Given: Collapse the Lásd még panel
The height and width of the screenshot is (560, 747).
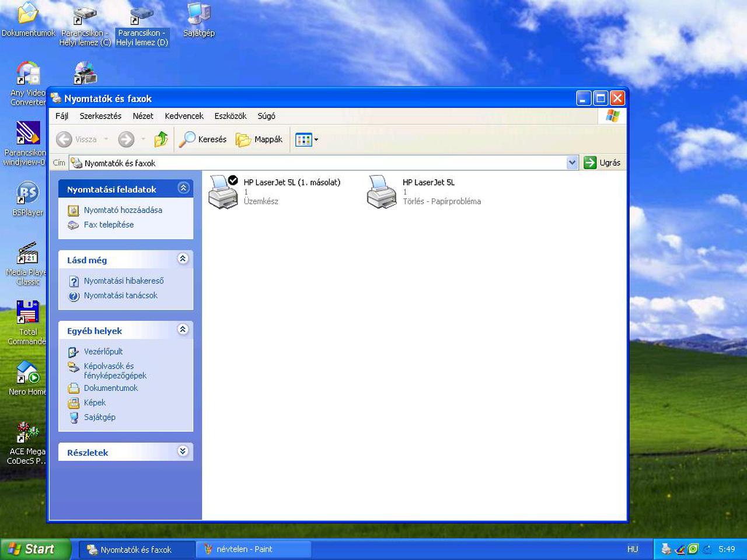Looking at the screenshot, I should point(183,258).
